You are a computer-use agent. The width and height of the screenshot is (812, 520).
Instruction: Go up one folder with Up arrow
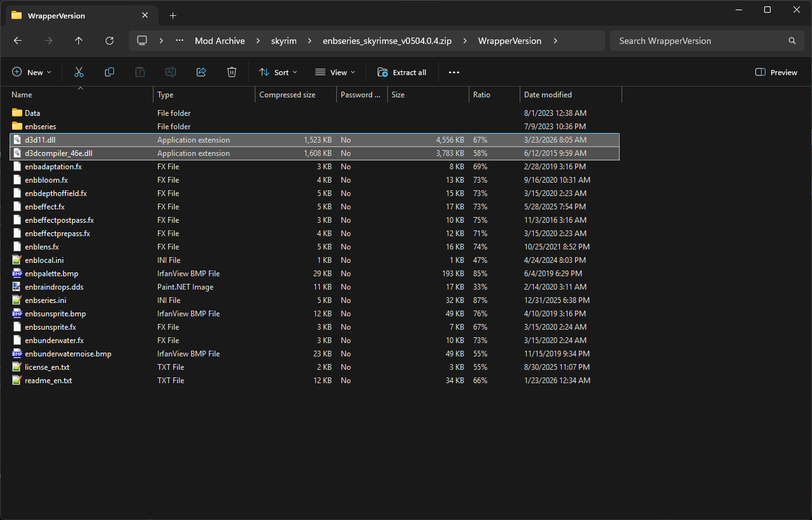click(x=79, y=41)
